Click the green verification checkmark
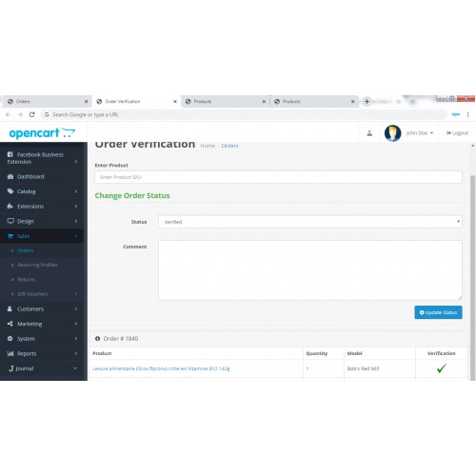 click(x=442, y=368)
